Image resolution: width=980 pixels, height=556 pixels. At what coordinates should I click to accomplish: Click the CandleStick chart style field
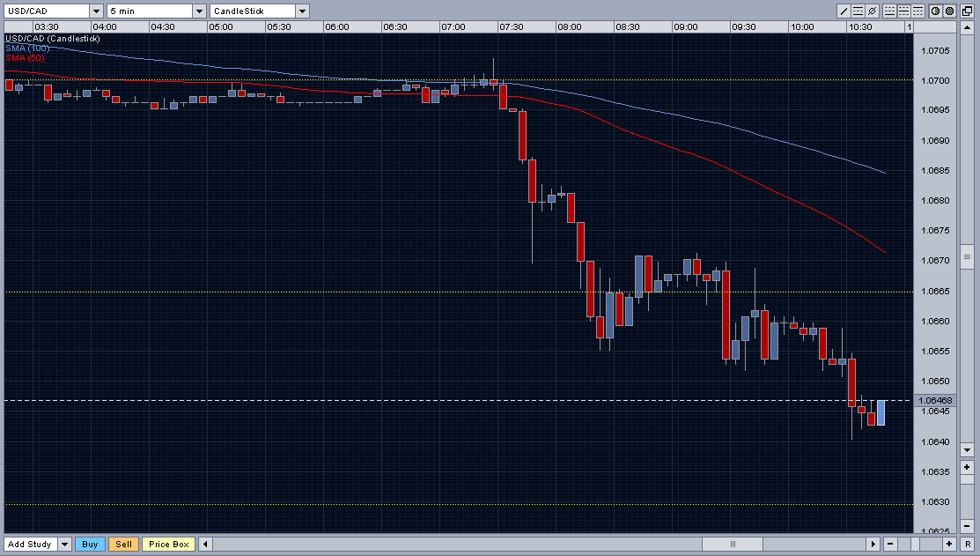(253, 11)
